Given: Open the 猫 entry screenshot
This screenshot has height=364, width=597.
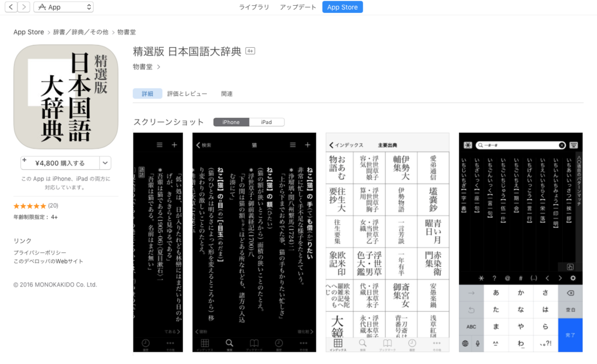Looking at the screenshot, I should tap(254, 242).
